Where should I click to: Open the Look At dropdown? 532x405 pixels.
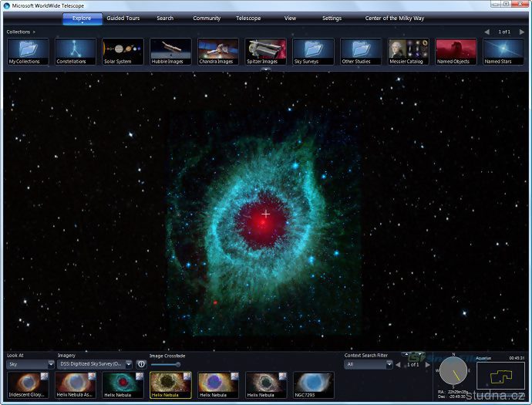tap(30, 364)
